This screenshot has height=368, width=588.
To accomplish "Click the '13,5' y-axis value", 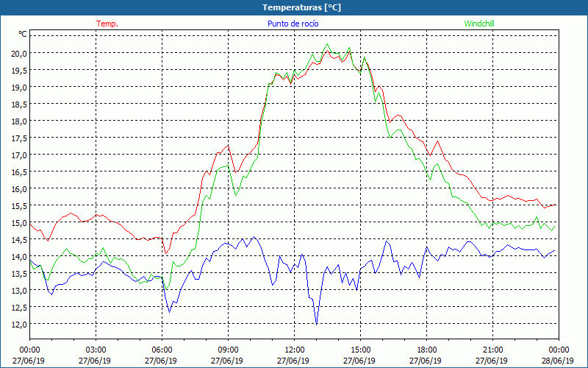I will [19, 274].
